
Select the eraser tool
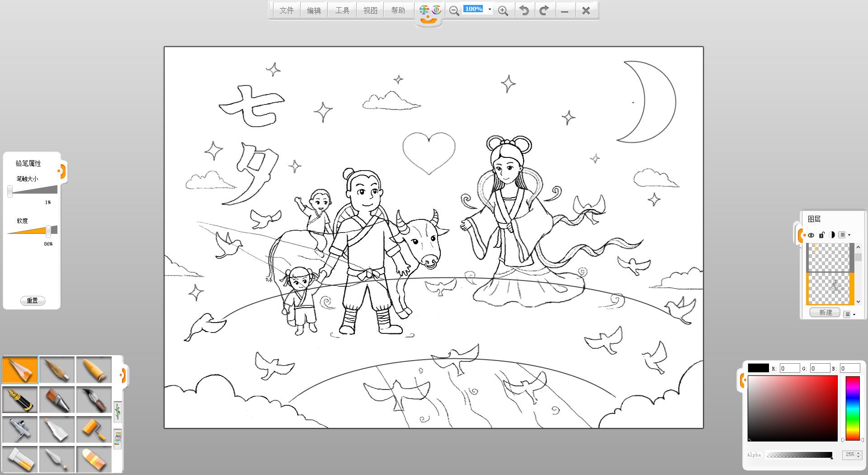[94, 459]
